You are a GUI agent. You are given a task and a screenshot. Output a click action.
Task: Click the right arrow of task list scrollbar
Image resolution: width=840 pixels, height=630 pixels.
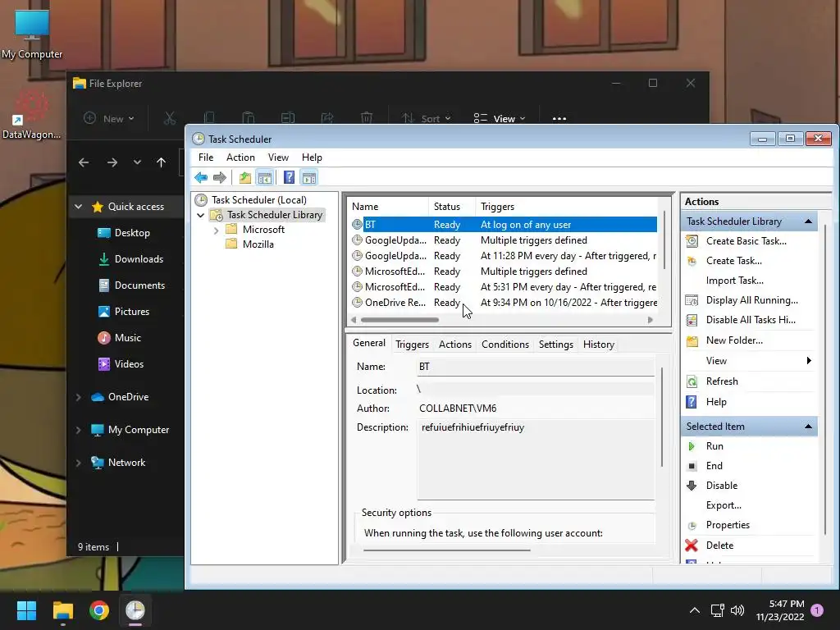(651, 320)
